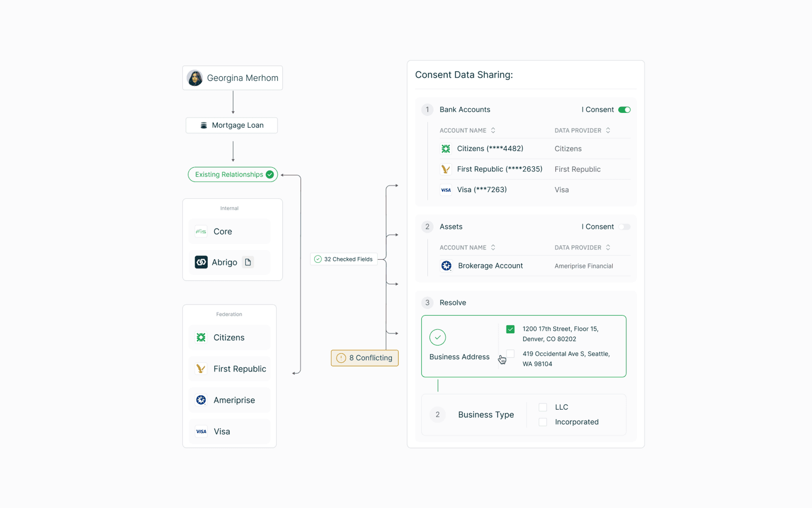This screenshot has width=812, height=508.
Task: Click the Visa data provider cell
Action: 562,190
